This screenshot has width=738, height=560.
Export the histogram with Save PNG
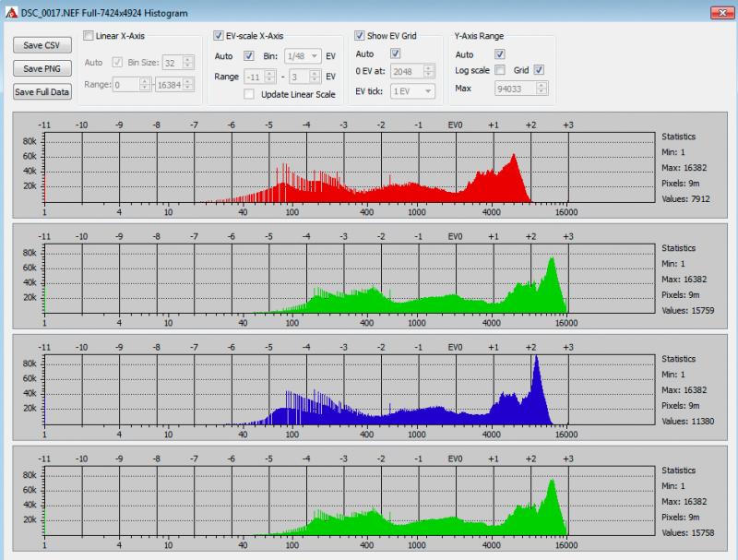click(42, 68)
